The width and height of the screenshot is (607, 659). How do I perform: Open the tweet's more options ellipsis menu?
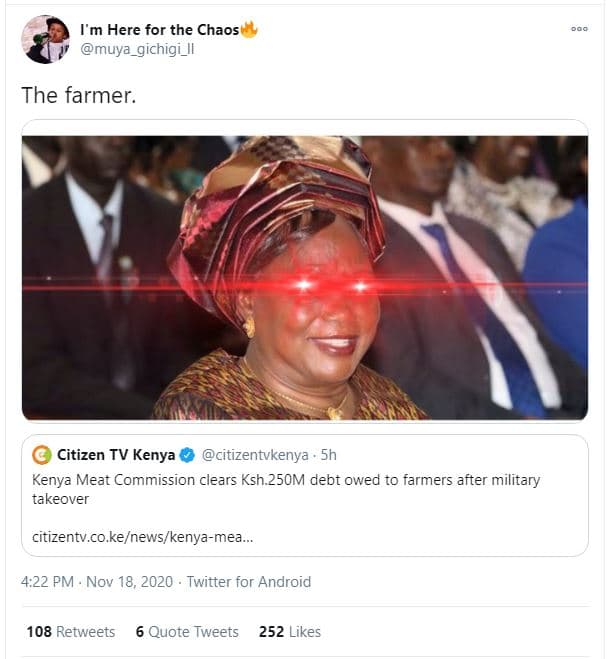(579, 29)
